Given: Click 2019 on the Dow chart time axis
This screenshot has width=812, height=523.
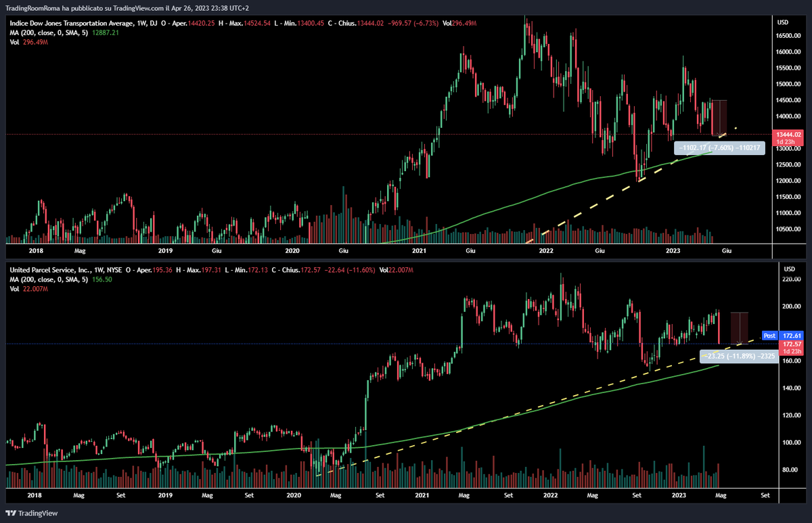Looking at the screenshot, I should coord(166,250).
